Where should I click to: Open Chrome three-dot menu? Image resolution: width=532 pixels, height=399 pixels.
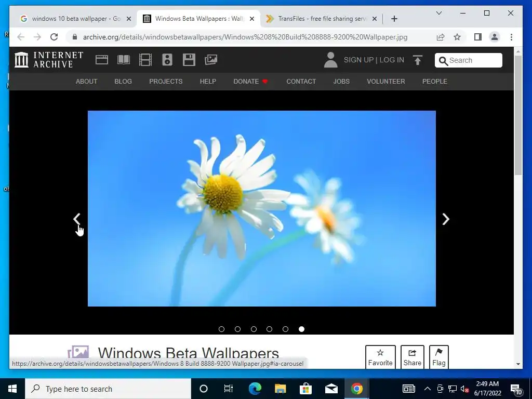tap(511, 37)
